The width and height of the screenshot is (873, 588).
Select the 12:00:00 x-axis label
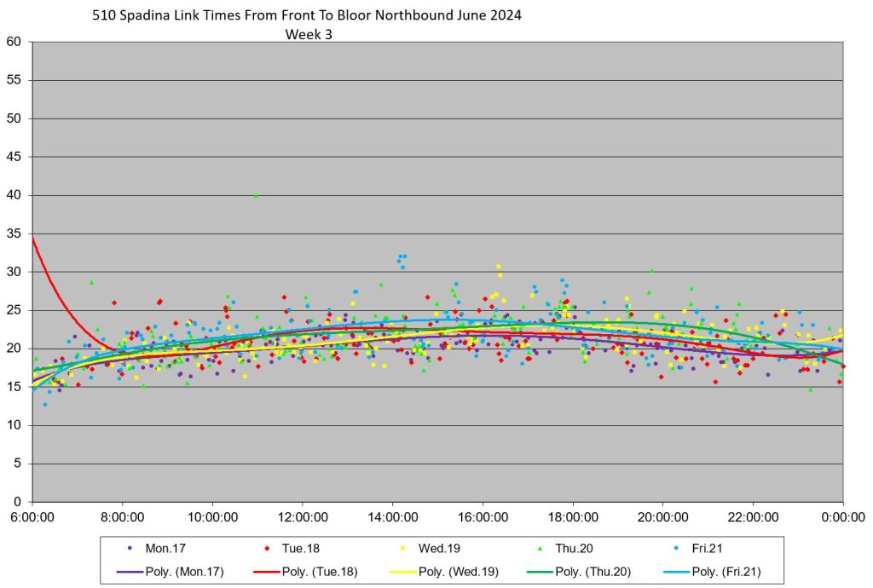pos(303,516)
